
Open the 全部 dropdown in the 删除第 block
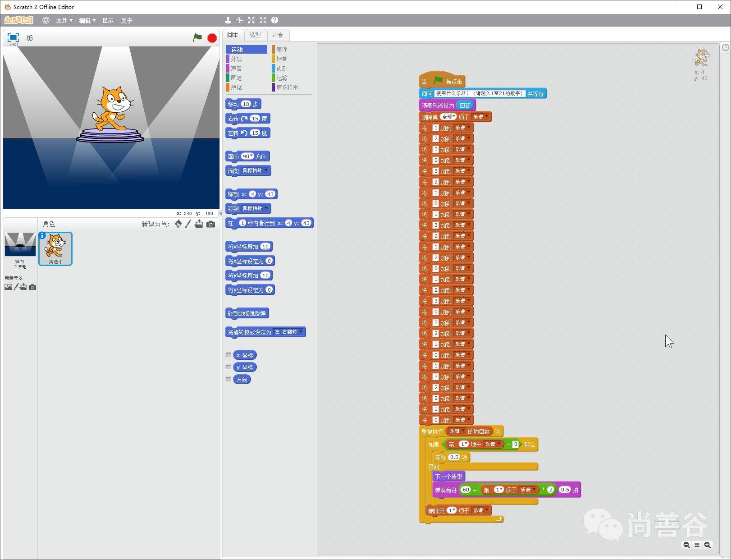[x=448, y=117]
